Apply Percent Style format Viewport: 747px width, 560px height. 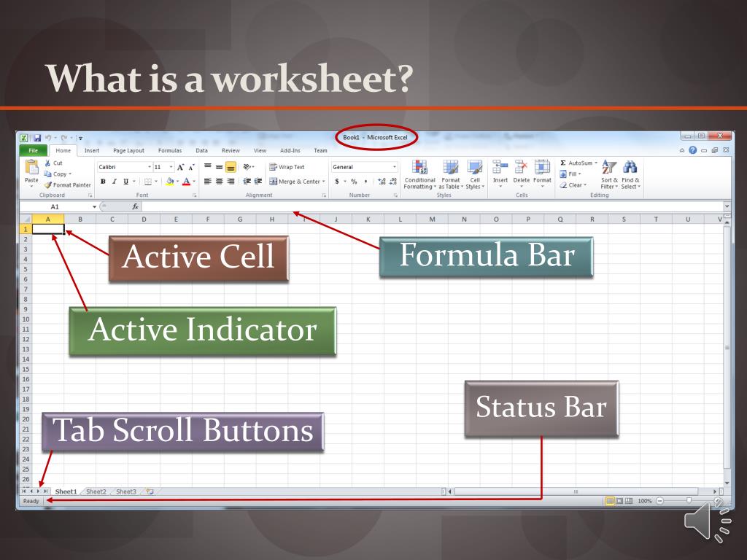pos(354,182)
